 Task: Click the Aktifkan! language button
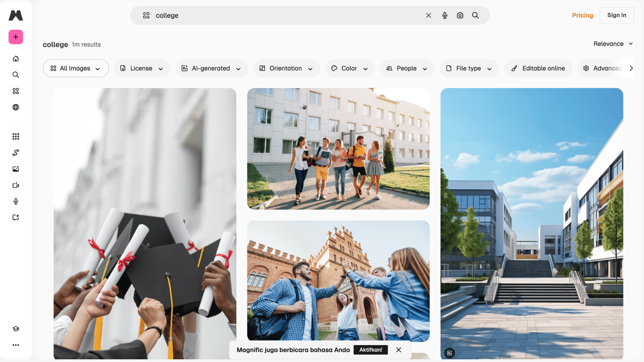pyautogui.click(x=370, y=350)
